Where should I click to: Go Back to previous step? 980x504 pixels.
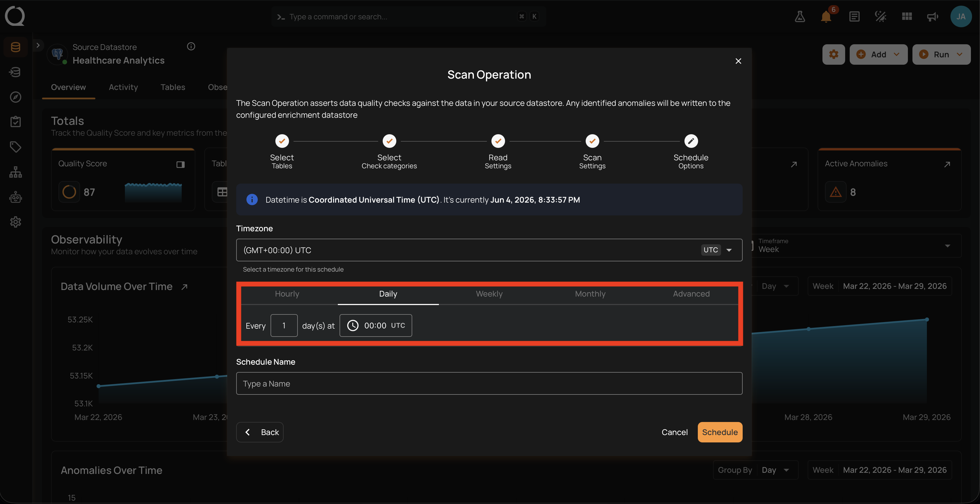coord(260,432)
